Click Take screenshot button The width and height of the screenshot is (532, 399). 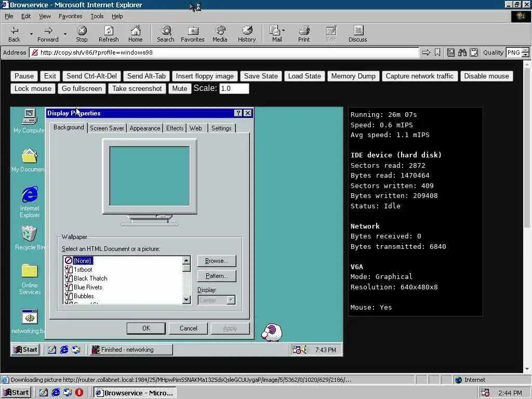point(137,88)
